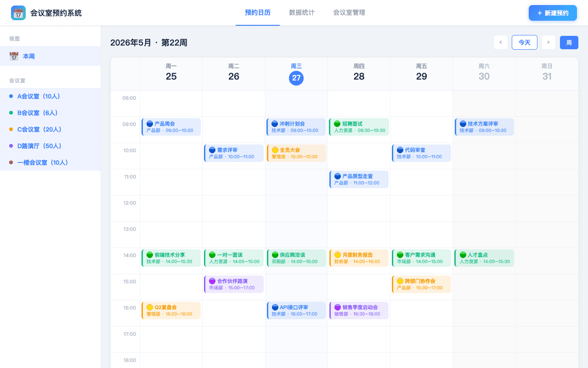Click blue room icon on 需求评审 event
588x368 pixels.
pyautogui.click(x=212, y=150)
